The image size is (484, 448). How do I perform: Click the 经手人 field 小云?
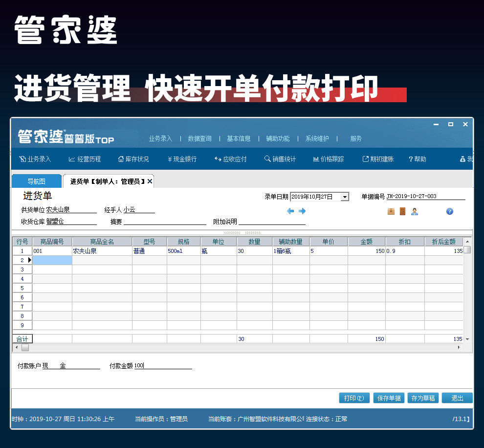click(x=139, y=210)
